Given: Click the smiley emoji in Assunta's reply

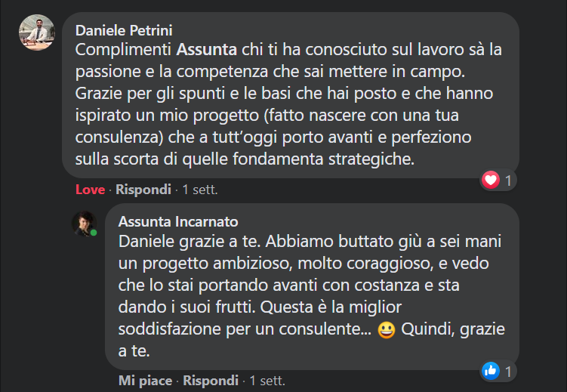Looking at the screenshot, I should (387, 331).
